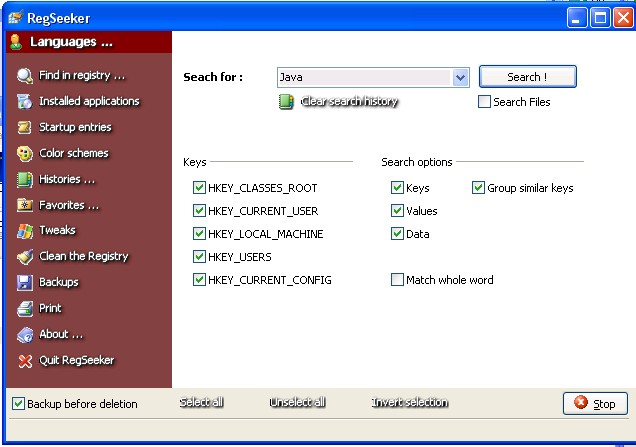Click the Quit RegSeeker red X icon
This screenshot has height=447, width=636.
pyautogui.click(x=25, y=360)
